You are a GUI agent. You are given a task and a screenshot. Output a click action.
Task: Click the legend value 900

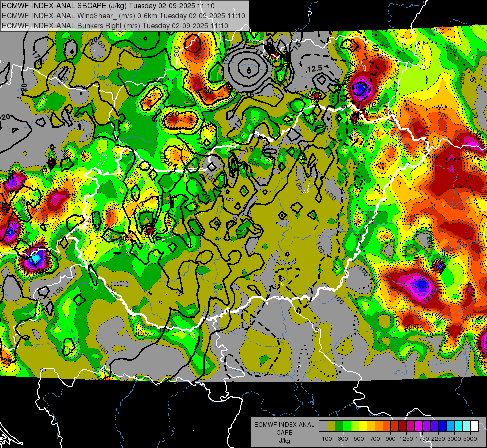[390, 439]
